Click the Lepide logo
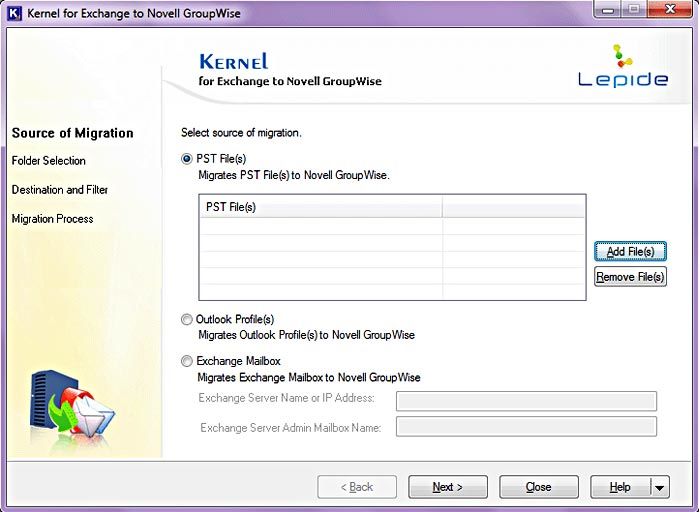Viewport: 700px width, 512px height. point(623,66)
